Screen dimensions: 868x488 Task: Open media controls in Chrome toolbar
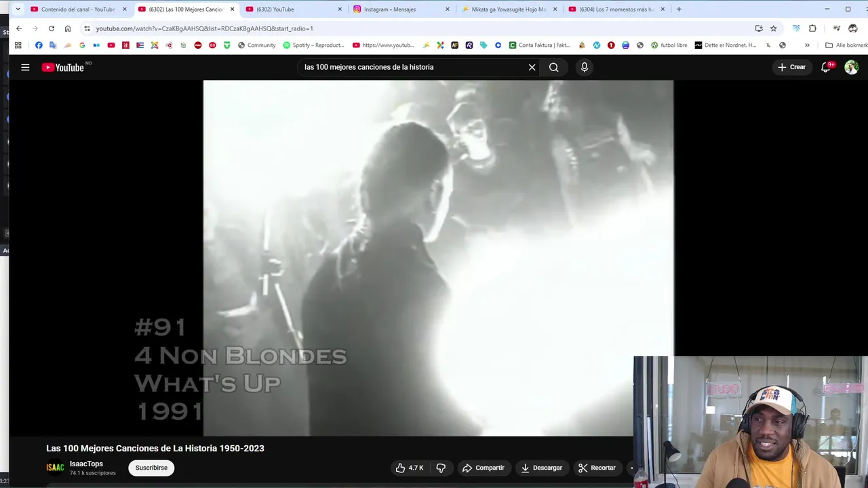tap(837, 28)
